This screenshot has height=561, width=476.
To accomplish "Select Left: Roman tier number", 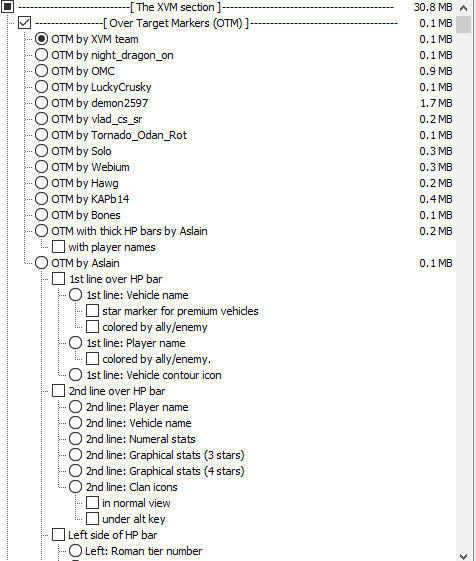I will [76, 551].
